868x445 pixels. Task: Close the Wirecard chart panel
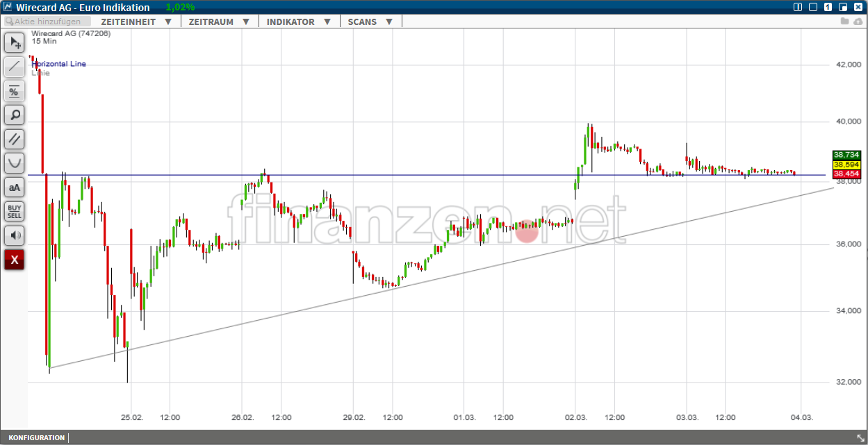(x=859, y=7)
